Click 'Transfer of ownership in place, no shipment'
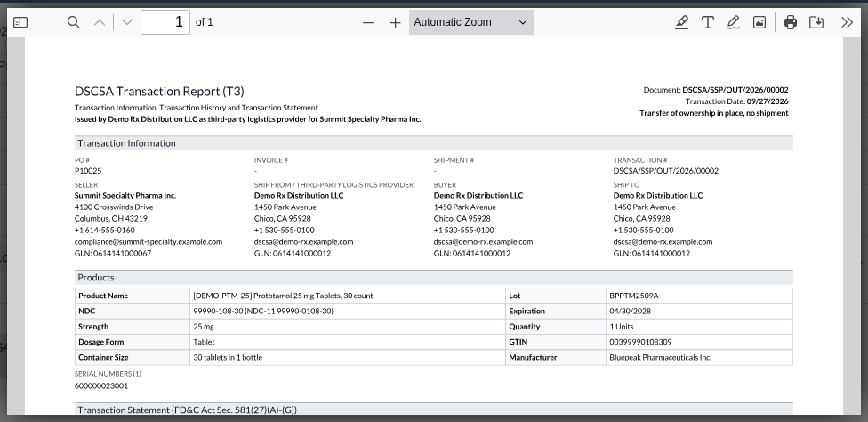This screenshot has width=868, height=422. pyautogui.click(x=714, y=113)
